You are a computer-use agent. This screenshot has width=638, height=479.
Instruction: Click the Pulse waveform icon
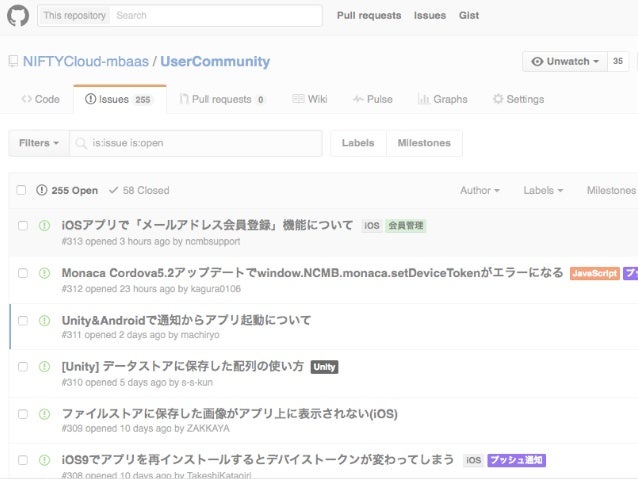358,99
